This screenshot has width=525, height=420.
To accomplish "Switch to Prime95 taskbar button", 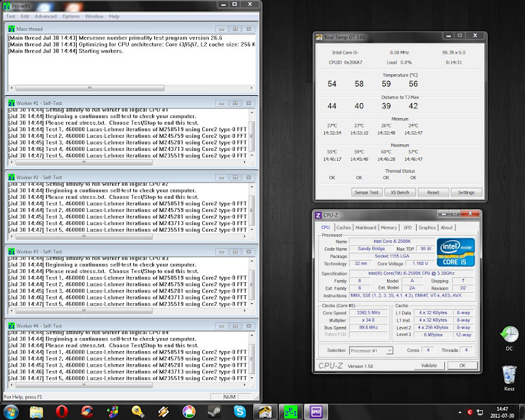I will click(x=291, y=411).
